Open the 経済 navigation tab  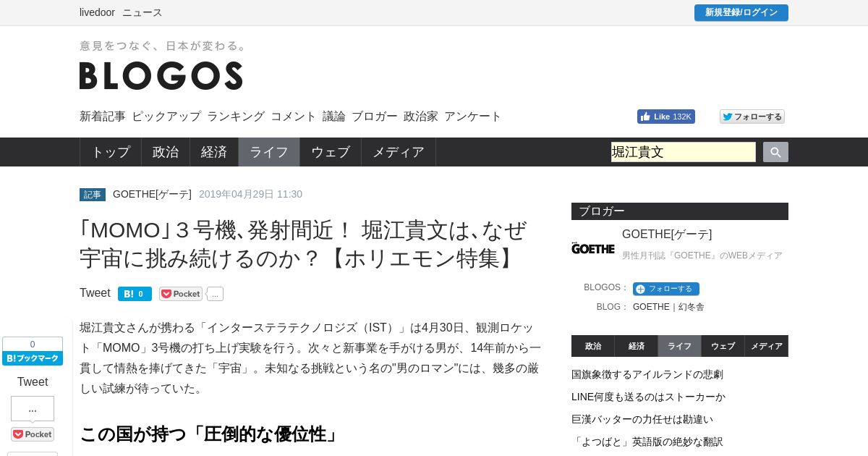(214, 152)
